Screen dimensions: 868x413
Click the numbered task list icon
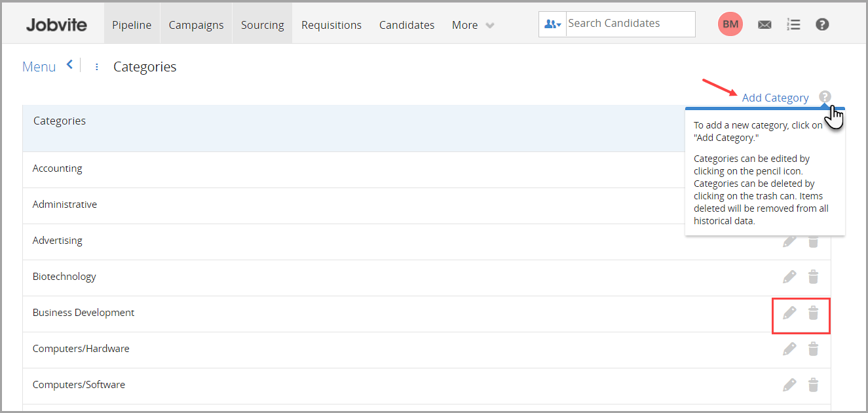[793, 24]
